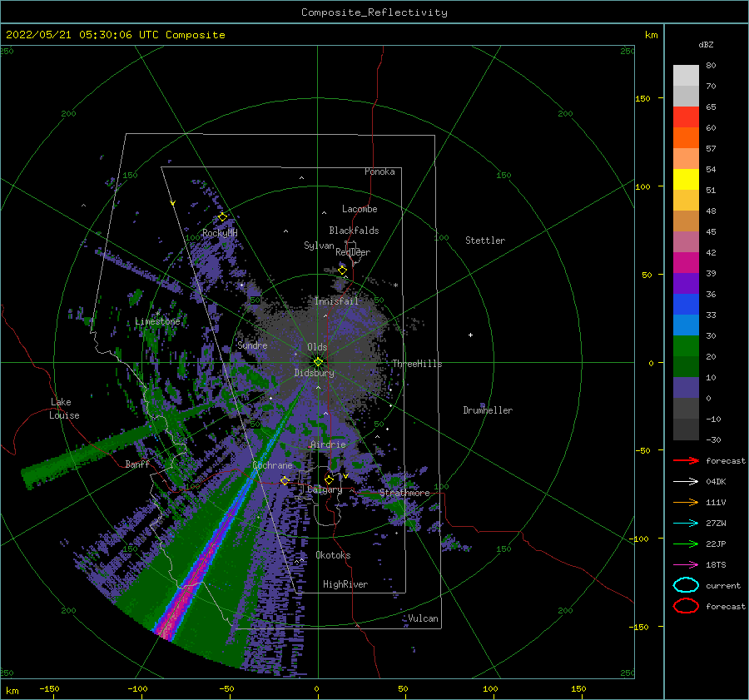This screenshot has width=749, height=700.
Task: Click the Lake Louise label
Action: click(64, 409)
